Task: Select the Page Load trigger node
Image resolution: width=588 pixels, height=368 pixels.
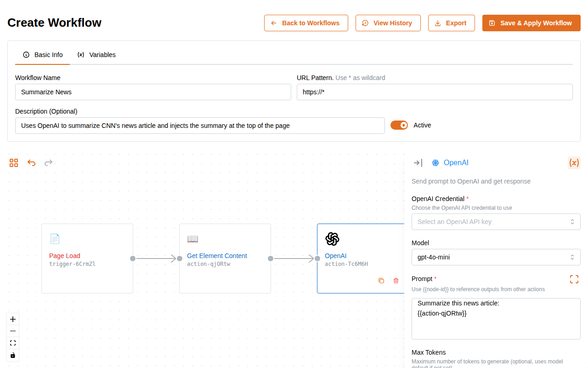Action: click(x=87, y=258)
